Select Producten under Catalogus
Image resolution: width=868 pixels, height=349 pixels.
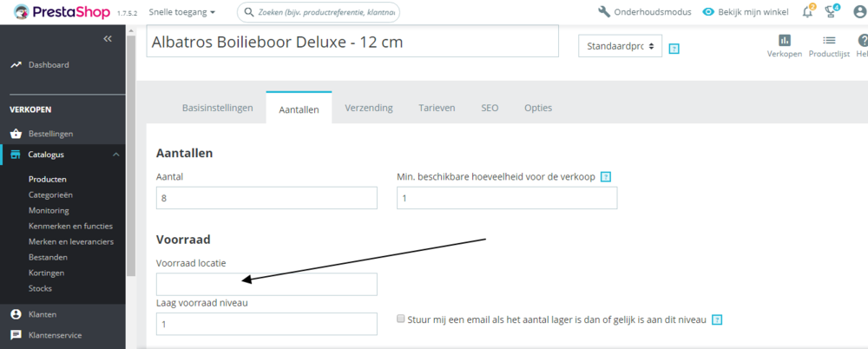coord(48,180)
